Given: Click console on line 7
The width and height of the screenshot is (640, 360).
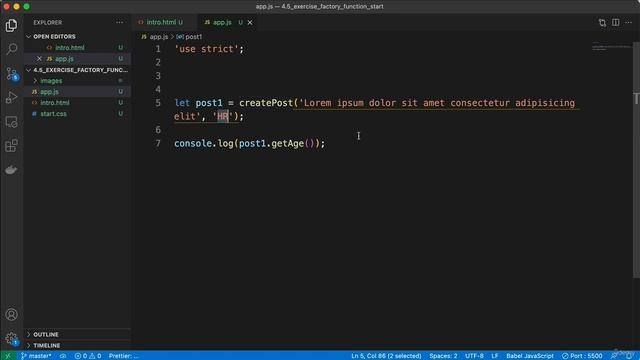Looking at the screenshot, I should [x=193, y=143].
